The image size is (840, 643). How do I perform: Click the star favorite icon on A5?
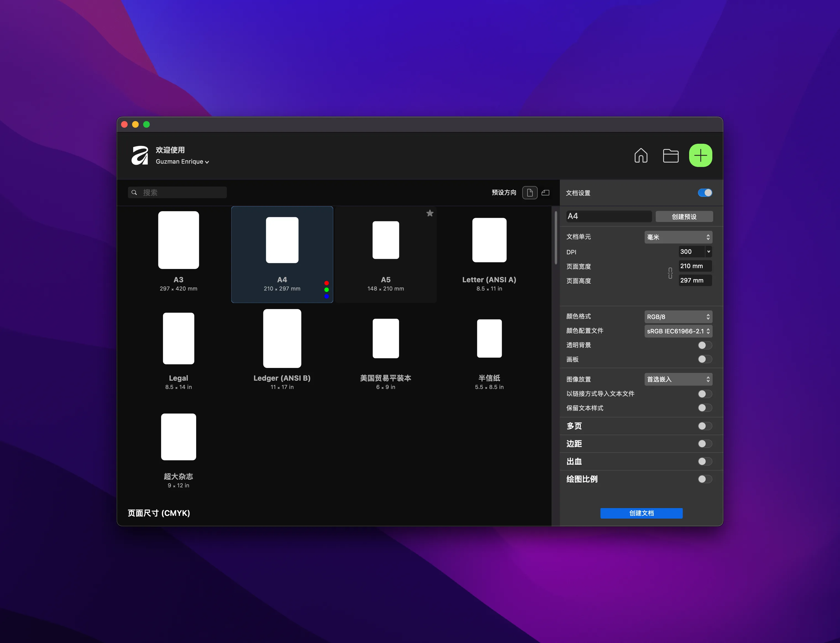(x=430, y=213)
